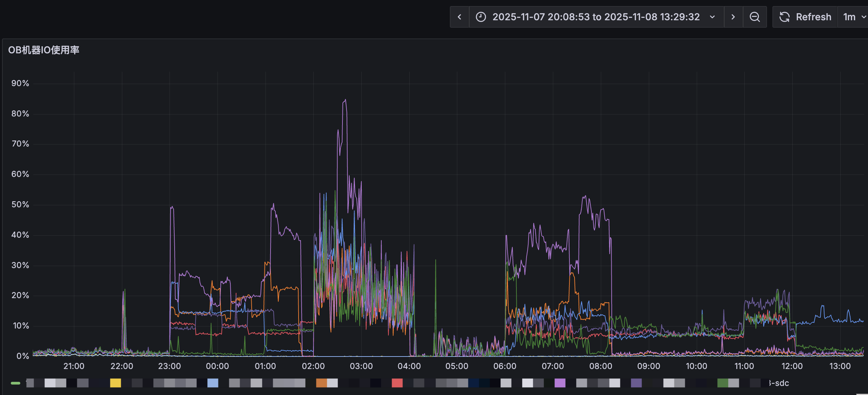This screenshot has width=868, height=395.
Task: Click the legend label ending in -sdc
Action: tap(779, 383)
